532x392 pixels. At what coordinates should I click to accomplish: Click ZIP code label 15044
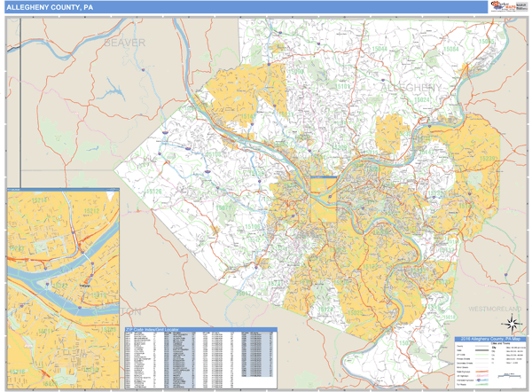(379, 49)
